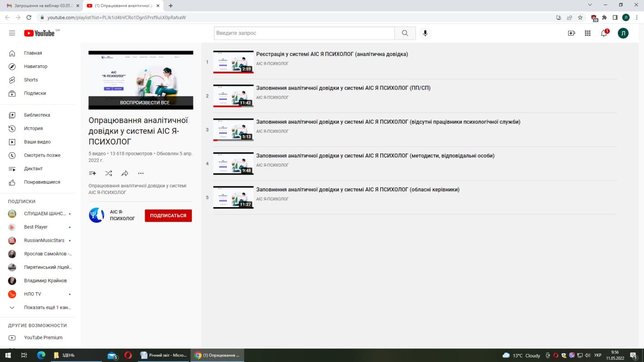This screenshot has width=644, height=362.
Task: Open the playlist three-dot more menu
Action: click(x=141, y=173)
